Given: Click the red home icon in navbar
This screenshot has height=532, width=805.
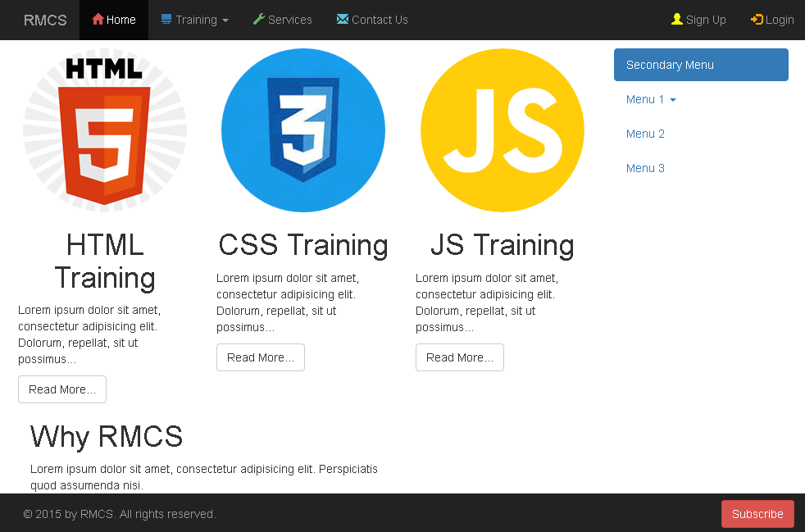Looking at the screenshot, I should tap(98, 20).
